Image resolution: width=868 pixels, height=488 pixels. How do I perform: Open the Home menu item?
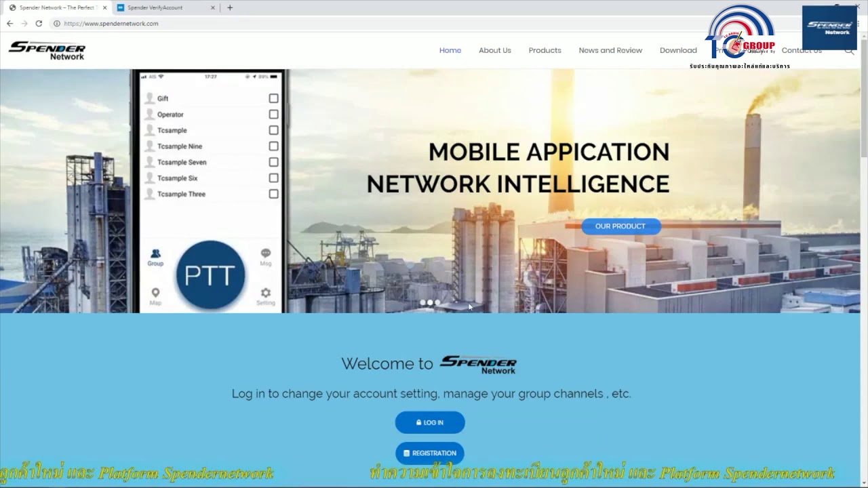[450, 50]
